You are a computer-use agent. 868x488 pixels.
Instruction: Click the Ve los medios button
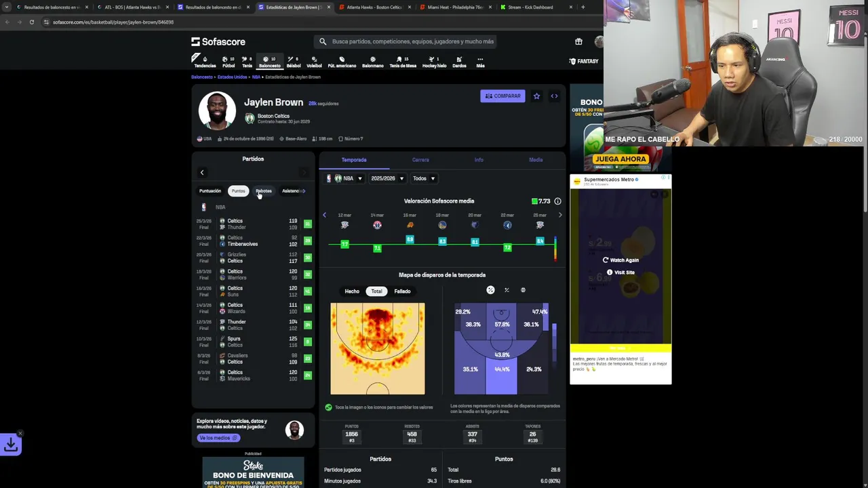(217, 438)
